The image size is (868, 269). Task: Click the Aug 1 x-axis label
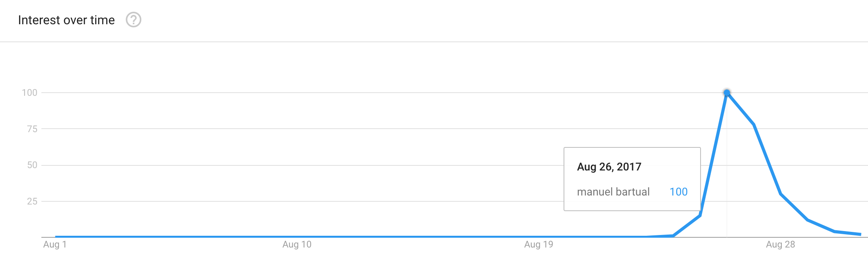[55, 244]
